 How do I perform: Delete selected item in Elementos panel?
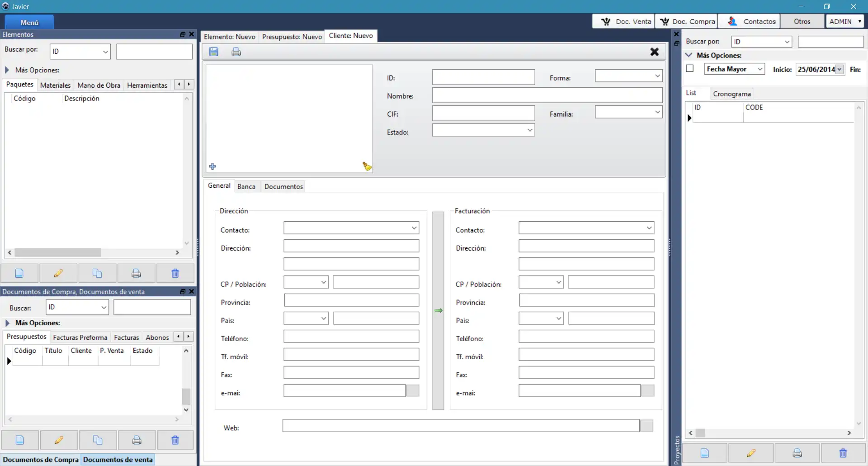tap(175, 273)
